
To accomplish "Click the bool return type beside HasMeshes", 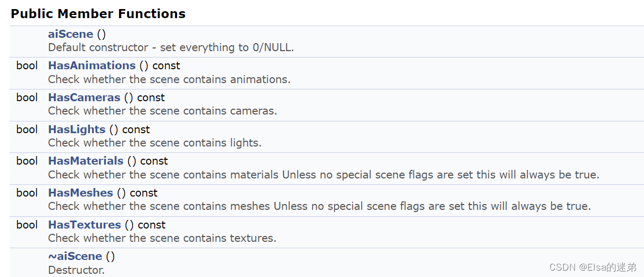I will tap(27, 193).
